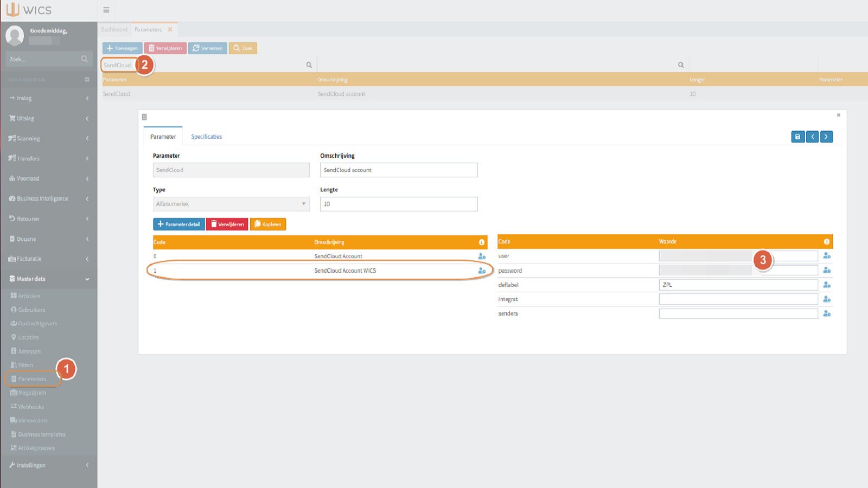The width and height of the screenshot is (868, 488).
Task: Select the SendCloud Account row with code 0
Action: 320,256
